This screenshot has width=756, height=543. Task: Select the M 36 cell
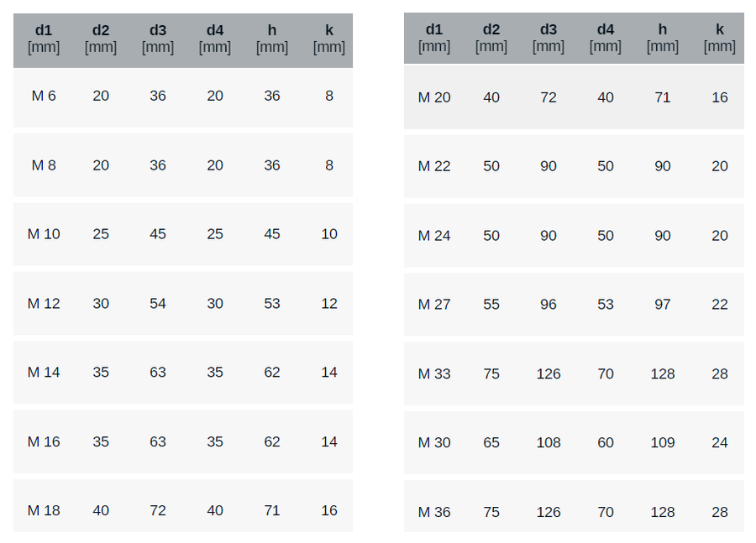(x=434, y=512)
